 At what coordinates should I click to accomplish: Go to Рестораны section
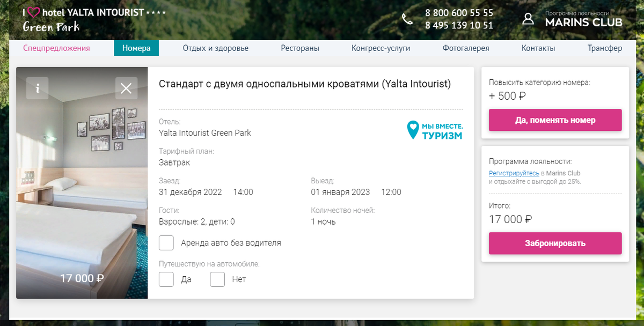click(x=300, y=48)
